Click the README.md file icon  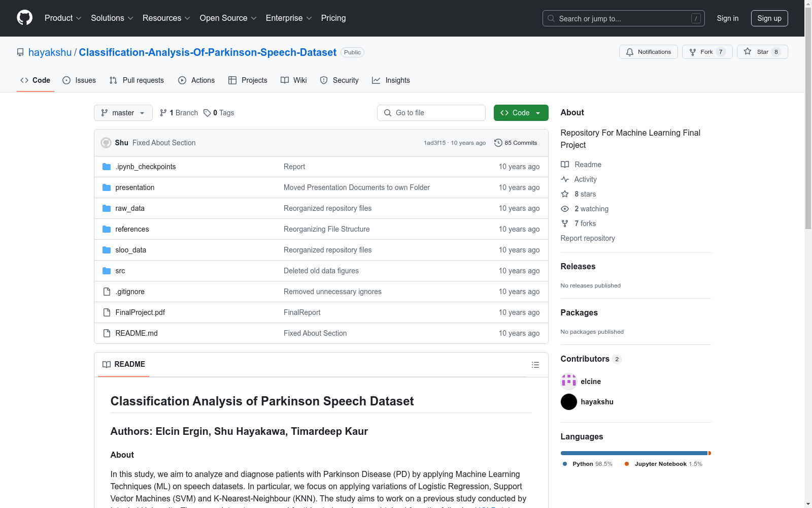(x=107, y=333)
